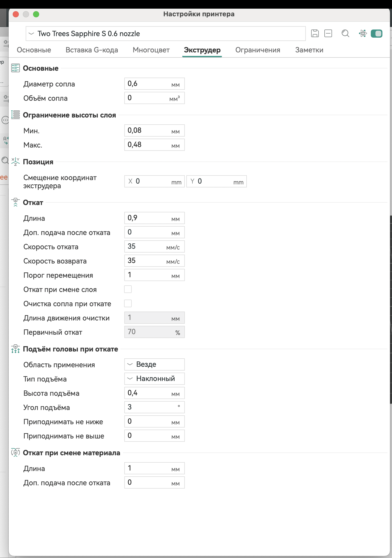Open the Многоцвет tab
Screen dimensions: 392x558
151,50
